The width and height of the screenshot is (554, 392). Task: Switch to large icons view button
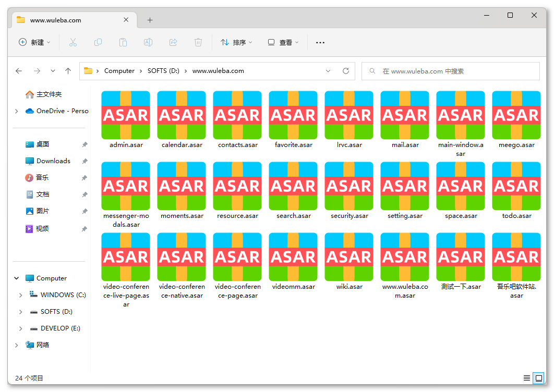(x=539, y=378)
